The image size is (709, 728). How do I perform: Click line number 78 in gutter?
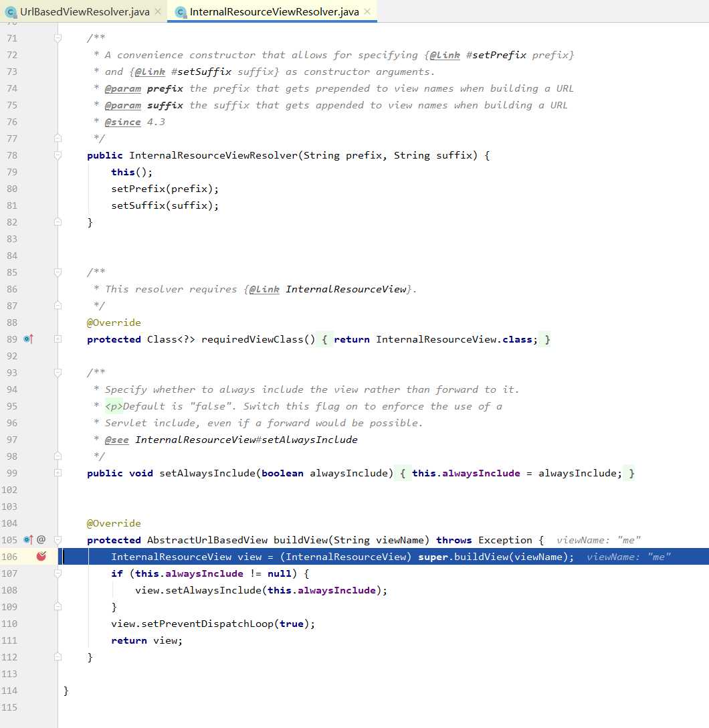click(x=12, y=155)
